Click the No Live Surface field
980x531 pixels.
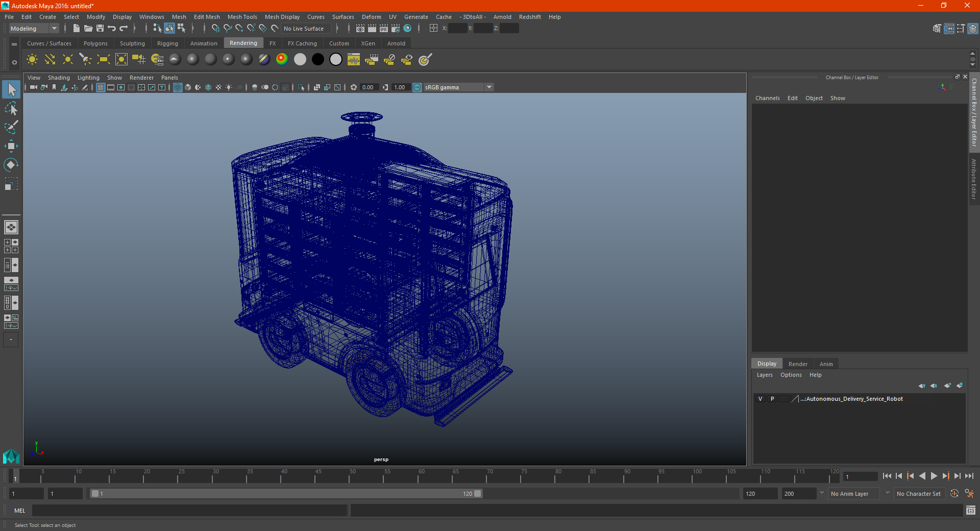pyautogui.click(x=306, y=29)
